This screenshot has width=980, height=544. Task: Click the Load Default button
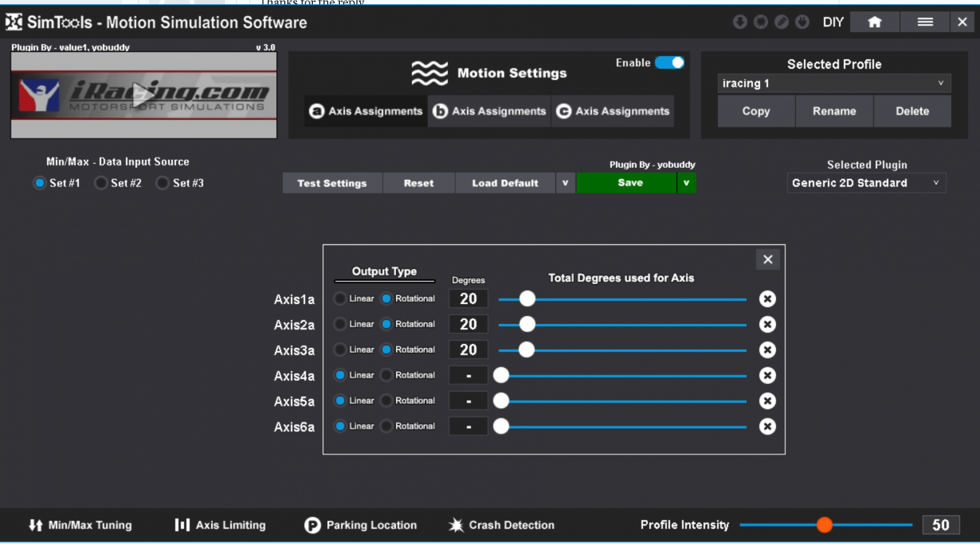pyautogui.click(x=505, y=183)
